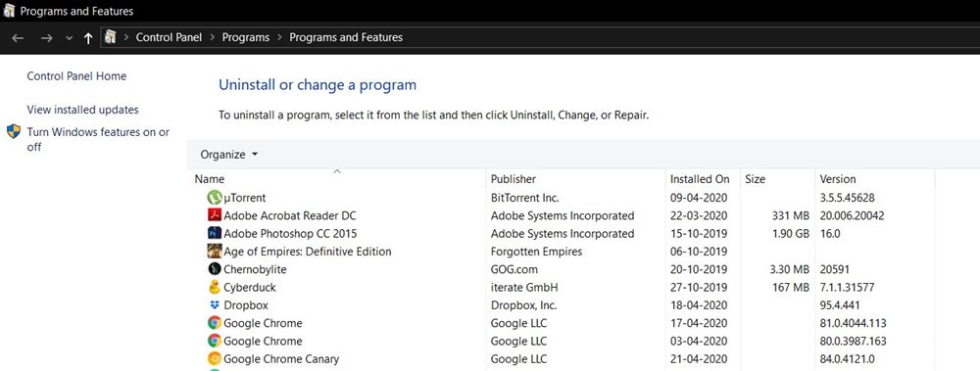Select Programs and Features breadcrumb

coord(346,37)
